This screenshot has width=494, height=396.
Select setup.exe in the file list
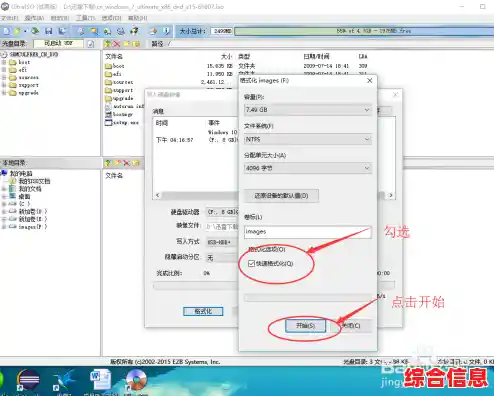(x=122, y=122)
